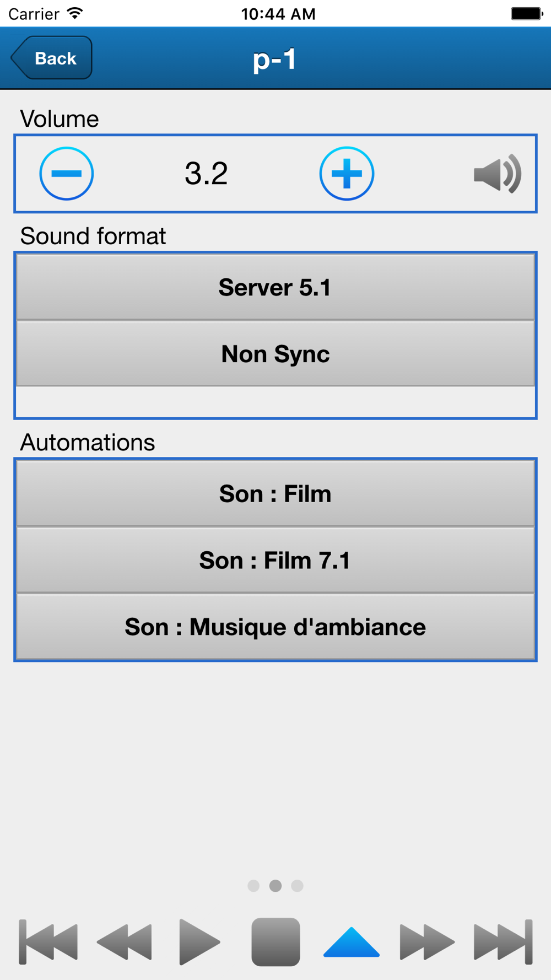Skip to next track icon
The image size is (551, 980).
pos(503,942)
